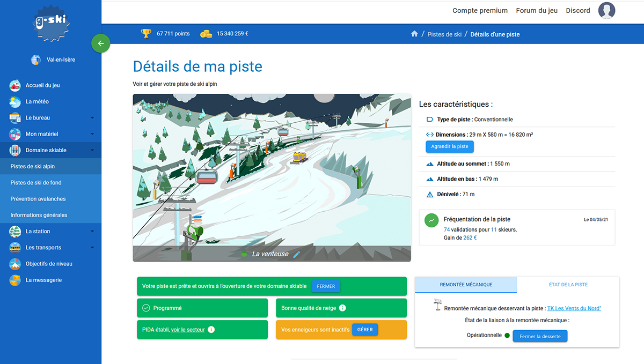
Task: Click the trophy points icon
Action: [x=146, y=34]
